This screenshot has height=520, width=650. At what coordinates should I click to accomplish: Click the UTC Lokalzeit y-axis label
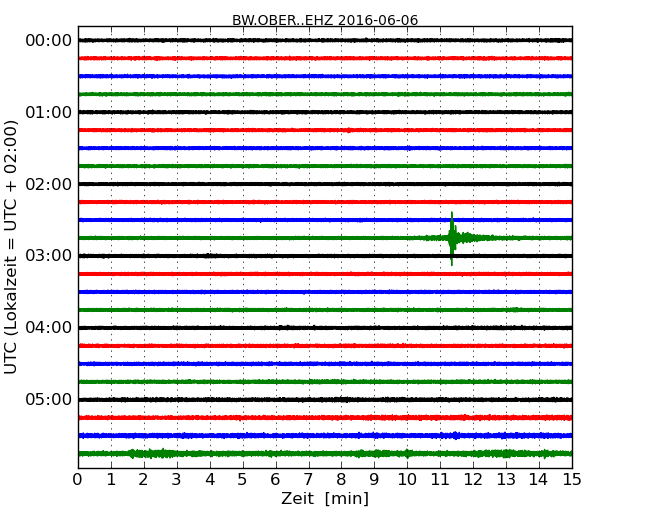pos(11,247)
